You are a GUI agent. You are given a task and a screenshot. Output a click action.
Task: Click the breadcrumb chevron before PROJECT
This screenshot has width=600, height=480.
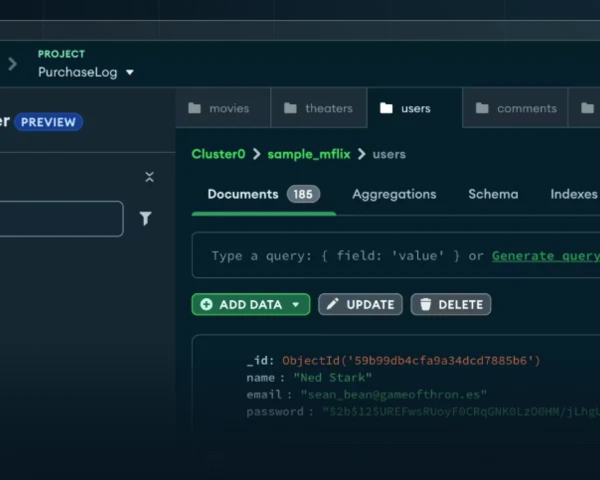point(13,64)
